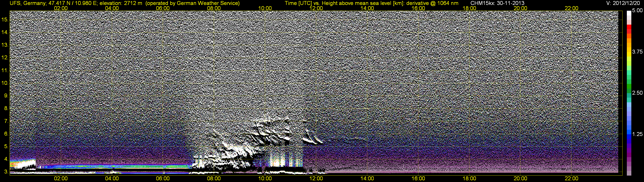The image size is (644, 182).
Task: Click the '02:00' label on the top time axis
Action: [x=61, y=8]
